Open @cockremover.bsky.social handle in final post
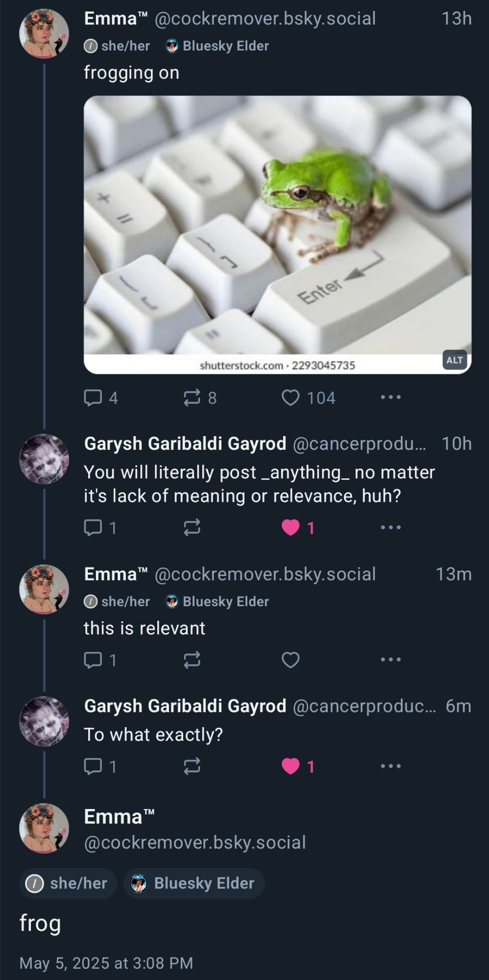The image size is (489, 980). point(195,842)
